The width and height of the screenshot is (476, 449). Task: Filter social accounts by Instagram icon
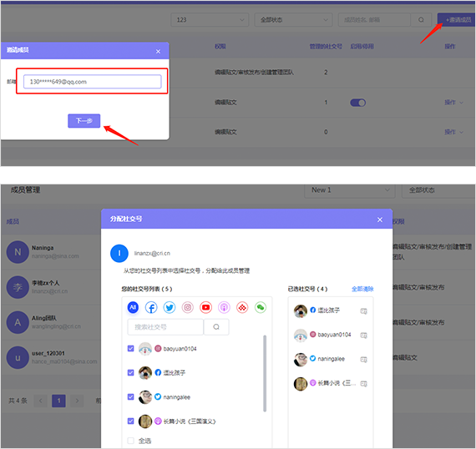[x=188, y=308]
